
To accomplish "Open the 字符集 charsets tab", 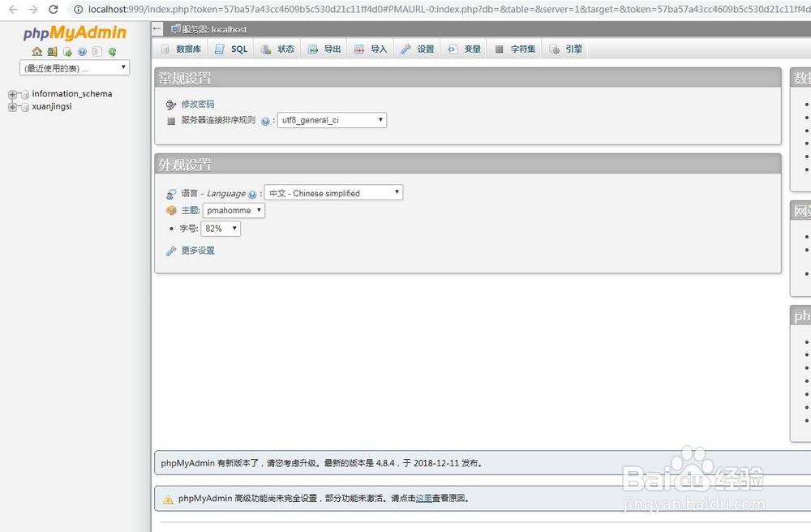I will (x=515, y=49).
